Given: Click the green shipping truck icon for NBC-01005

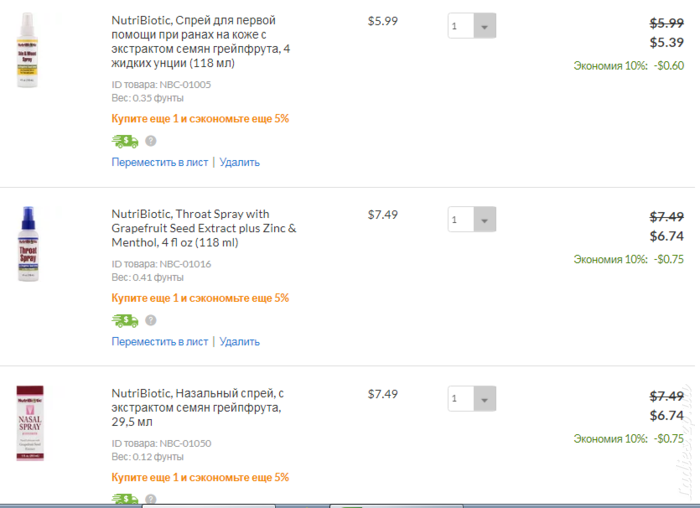Looking at the screenshot, I should coord(125,141).
